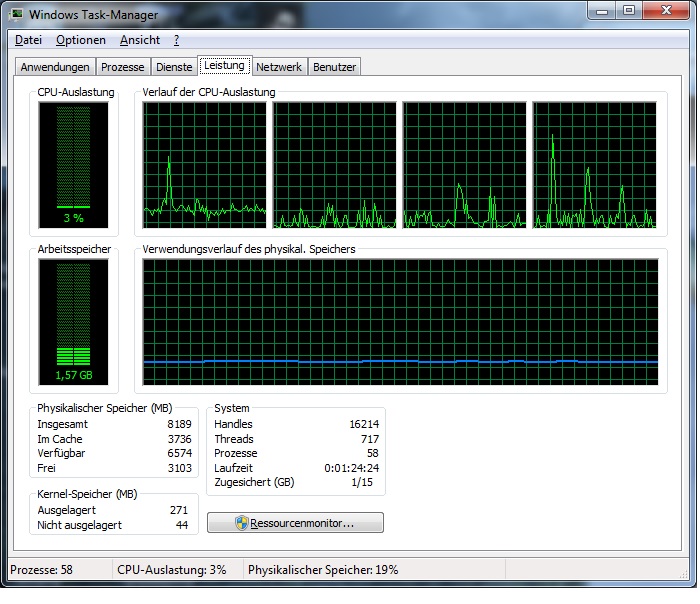Click the Kernel-Speicher (MB) group label
The width and height of the screenshot is (700, 604).
(87, 494)
